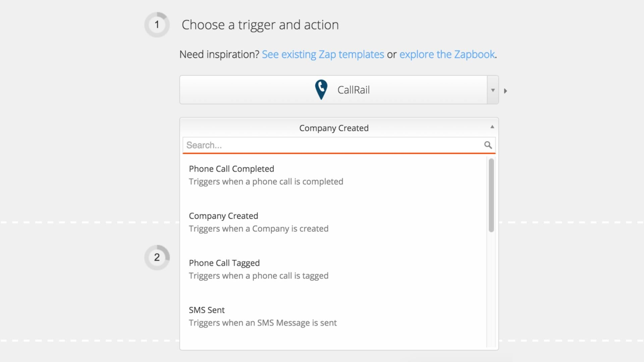Image resolution: width=644 pixels, height=362 pixels.
Task: Open the CallRail app dropdown arrow
Action: (x=493, y=90)
